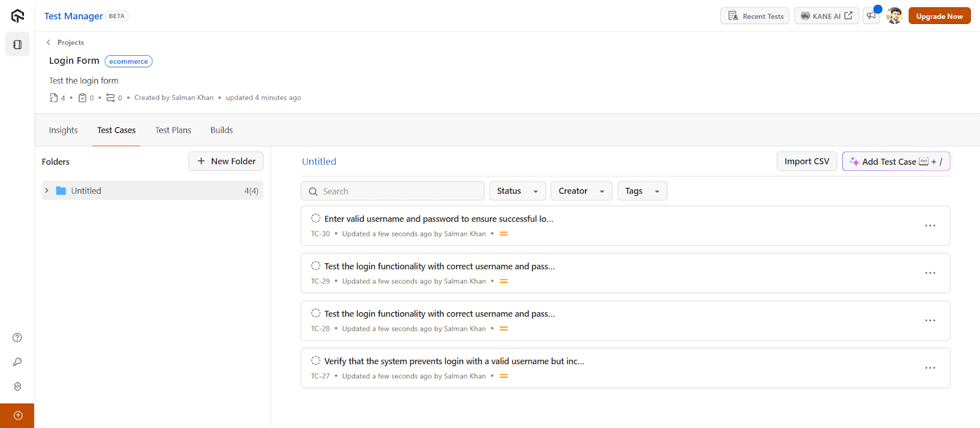Open TC-29 'Test the login functionality' case
Screen dimensions: 980x428
439,266
